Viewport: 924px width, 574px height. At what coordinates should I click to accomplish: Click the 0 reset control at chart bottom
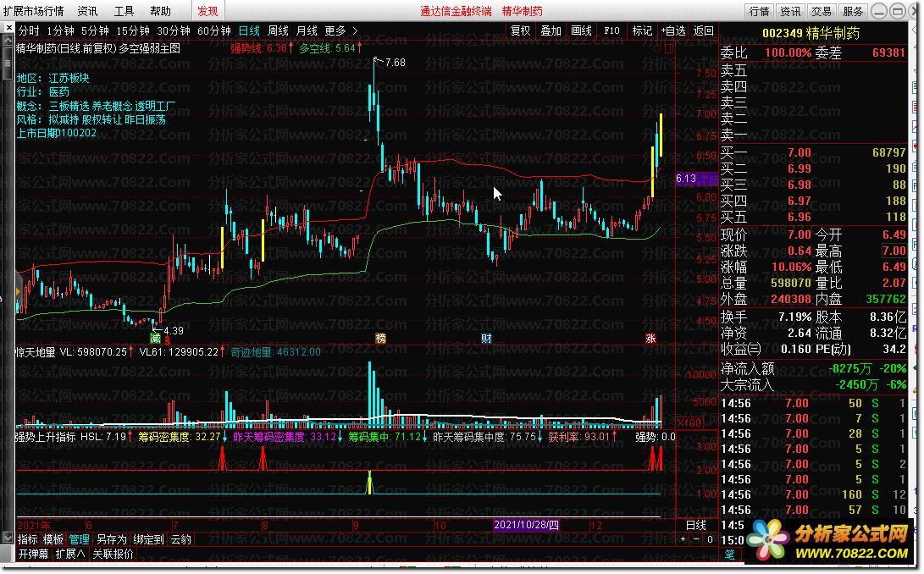[710, 538]
